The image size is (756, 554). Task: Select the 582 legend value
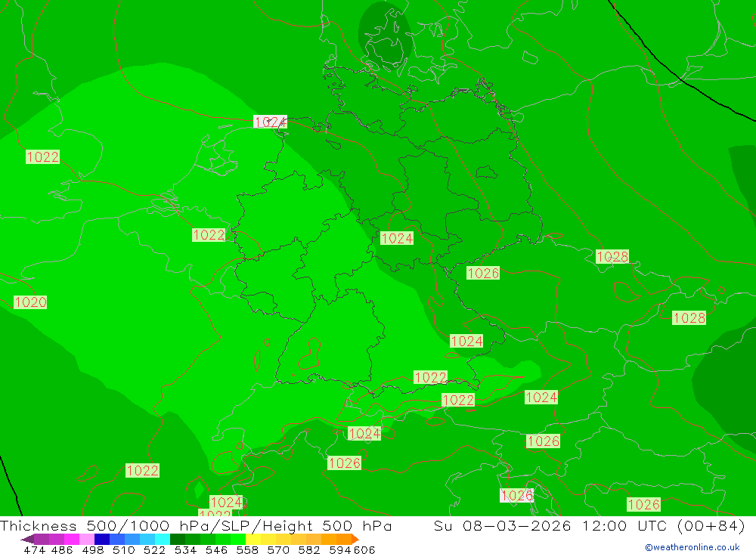308,549
